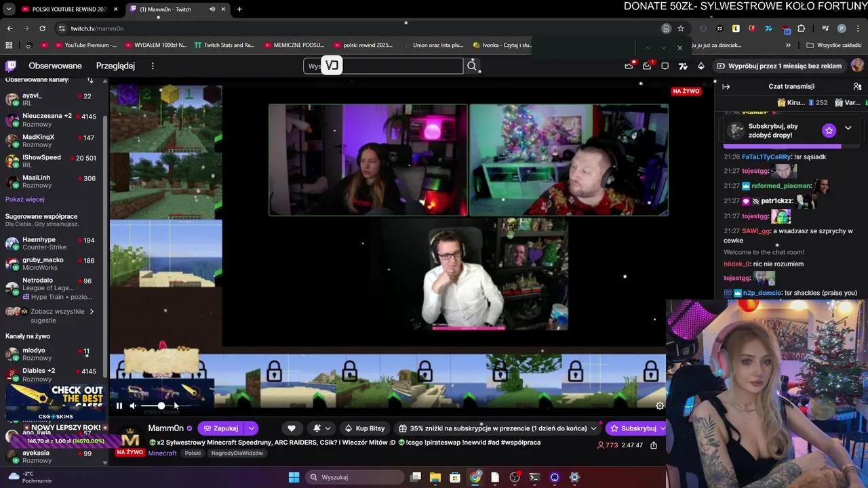868x488 pixels.
Task: Open the Twitch home logo
Action: [11, 66]
